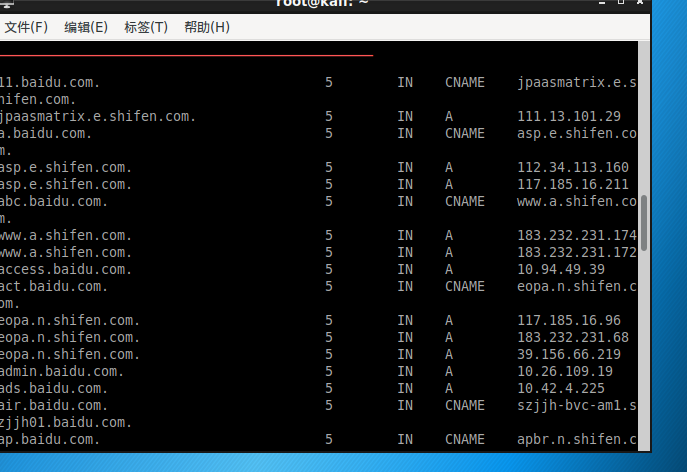The height and width of the screenshot is (472, 687).
Task: Click CNAME in the air.baidu.com row
Action: [x=465, y=405]
